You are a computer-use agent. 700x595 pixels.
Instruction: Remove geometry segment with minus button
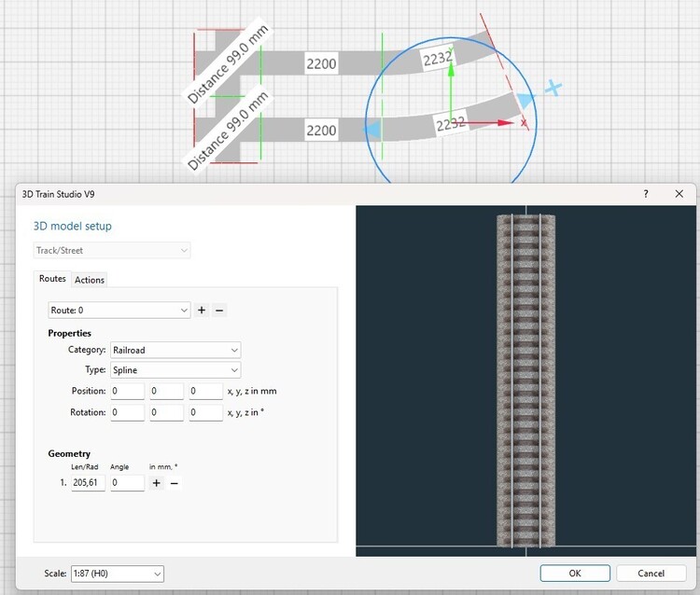coord(175,482)
